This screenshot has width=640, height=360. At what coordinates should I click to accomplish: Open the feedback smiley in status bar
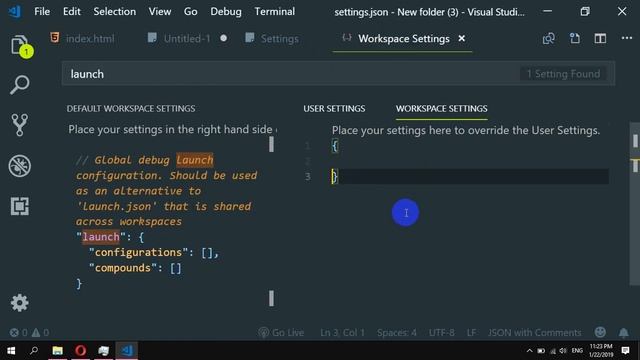[600, 332]
